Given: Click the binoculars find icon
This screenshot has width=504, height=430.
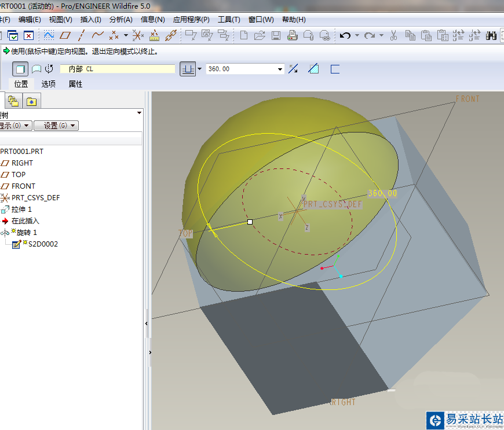Looking at the screenshot, I should coord(491,35).
